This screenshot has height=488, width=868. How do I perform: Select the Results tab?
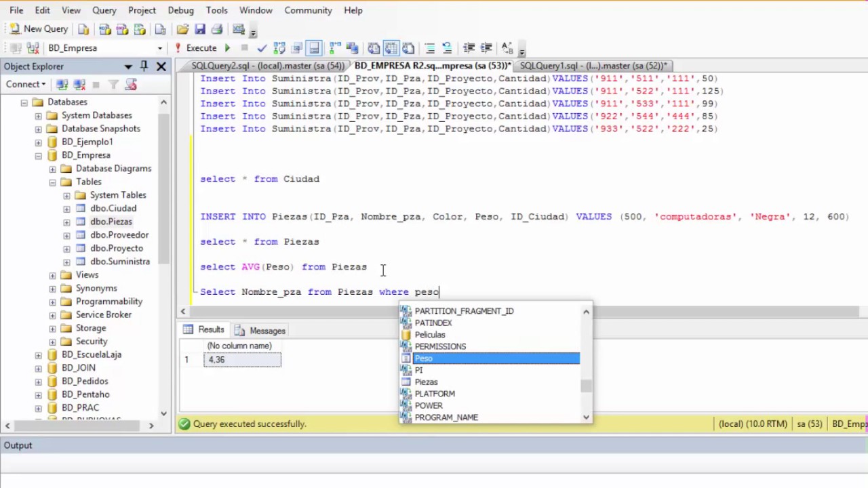tap(203, 330)
